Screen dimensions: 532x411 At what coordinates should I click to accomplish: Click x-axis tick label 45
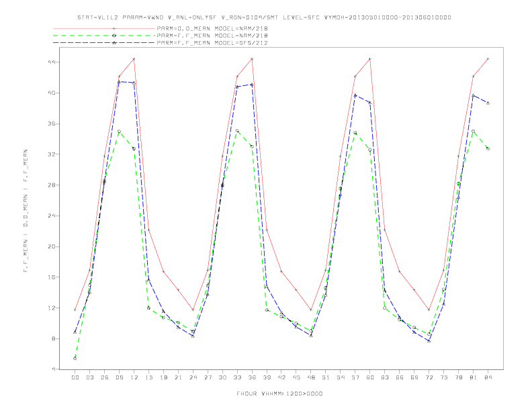[x=296, y=377]
